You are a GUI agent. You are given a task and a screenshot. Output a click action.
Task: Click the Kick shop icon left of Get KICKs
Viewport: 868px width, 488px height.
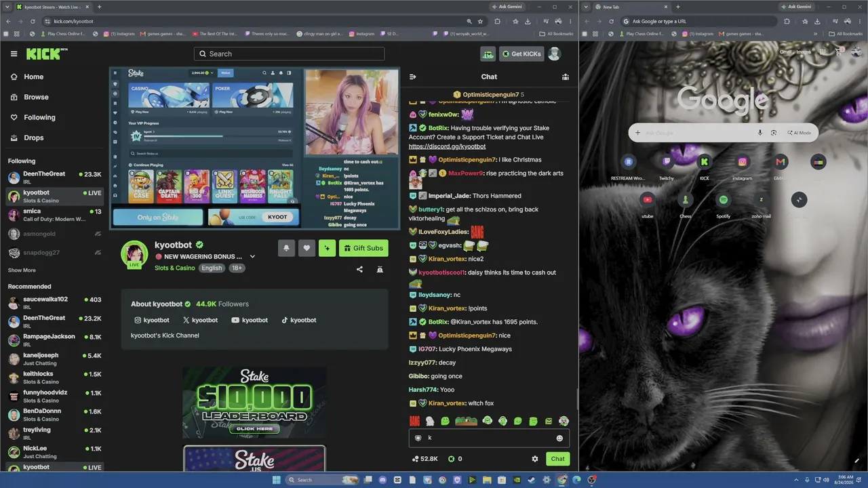tap(488, 54)
